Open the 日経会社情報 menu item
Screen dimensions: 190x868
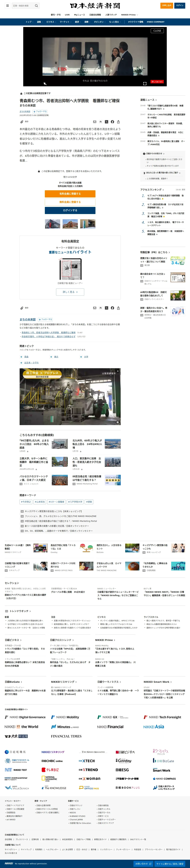[x=95, y=15]
